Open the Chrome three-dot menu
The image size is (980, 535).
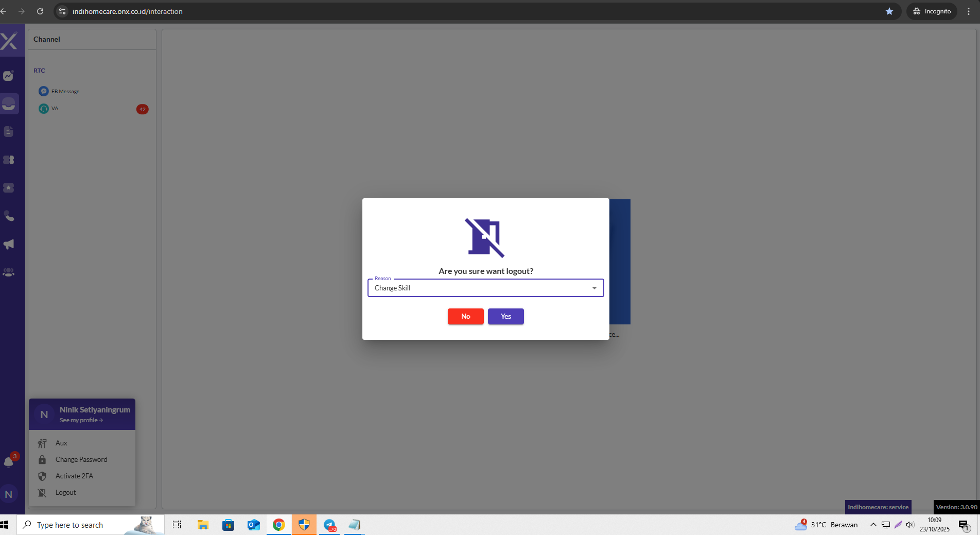pos(969,11)
